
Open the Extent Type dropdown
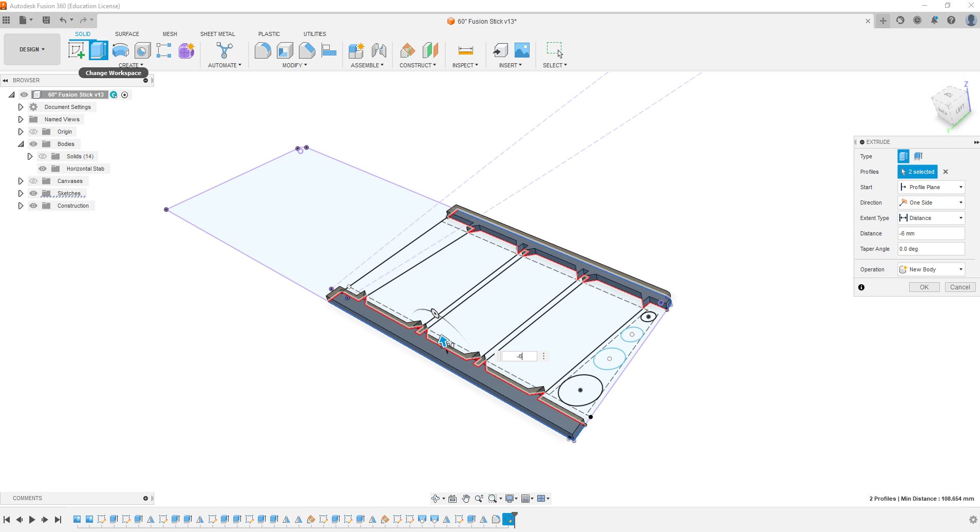(x=931, y=218)
